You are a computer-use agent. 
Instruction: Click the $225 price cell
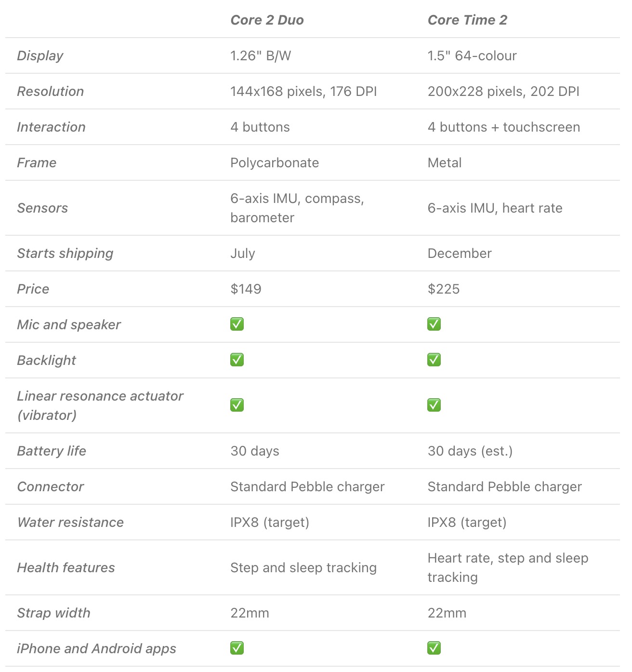click(x=443, y=289)
